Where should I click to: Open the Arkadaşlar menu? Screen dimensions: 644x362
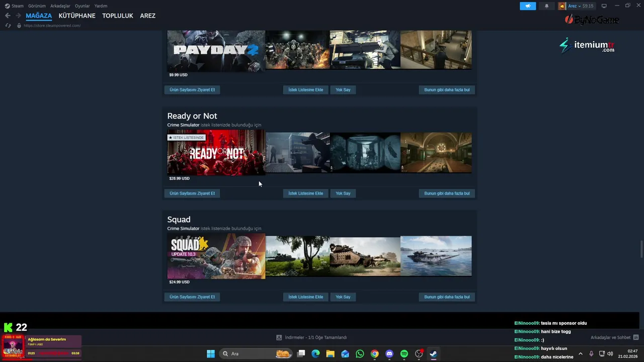[60, 6]
